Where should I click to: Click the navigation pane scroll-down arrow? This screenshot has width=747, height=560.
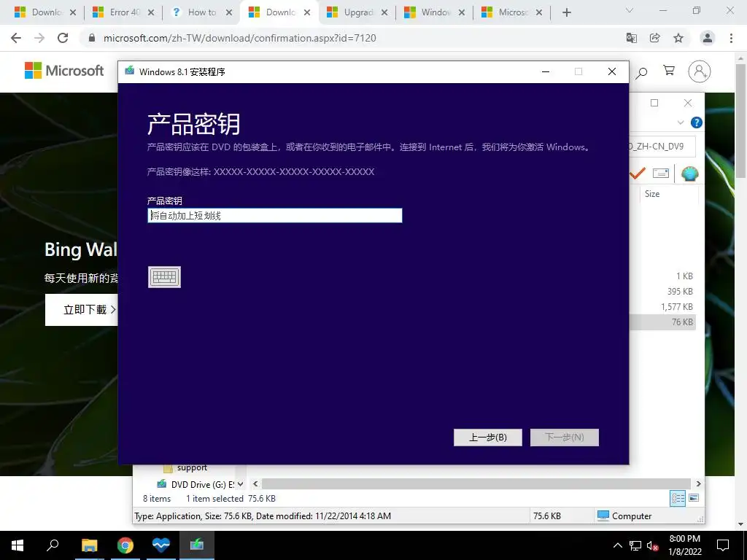pyautogui.click(x=241, y=484)
